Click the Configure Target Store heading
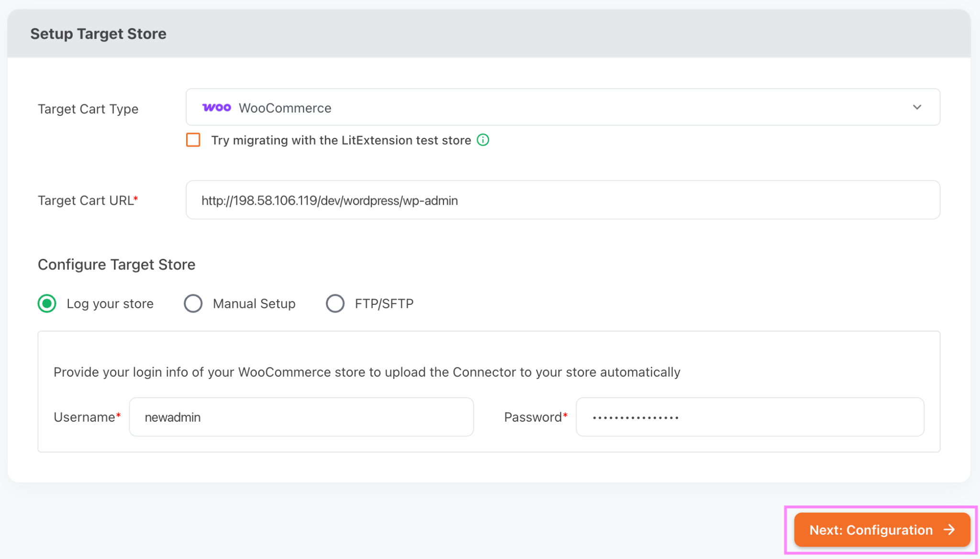The height and width of the screenshot is (559, 980). coord(117,265)
